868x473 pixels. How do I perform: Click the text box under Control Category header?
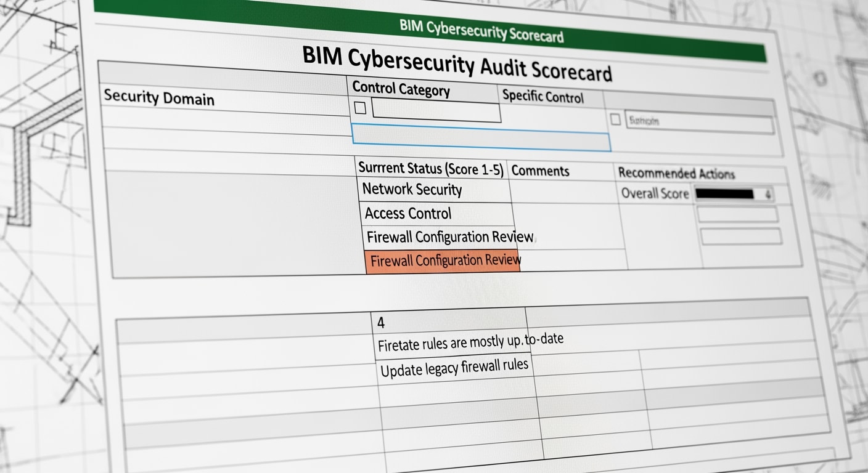pos(436,108)
